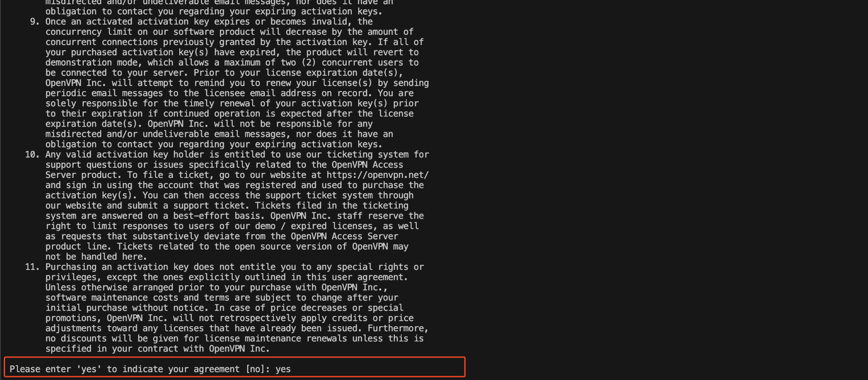This screenshot has height=380, width=868.
Task: Click the list number '11.'
Action: [32, 267]
